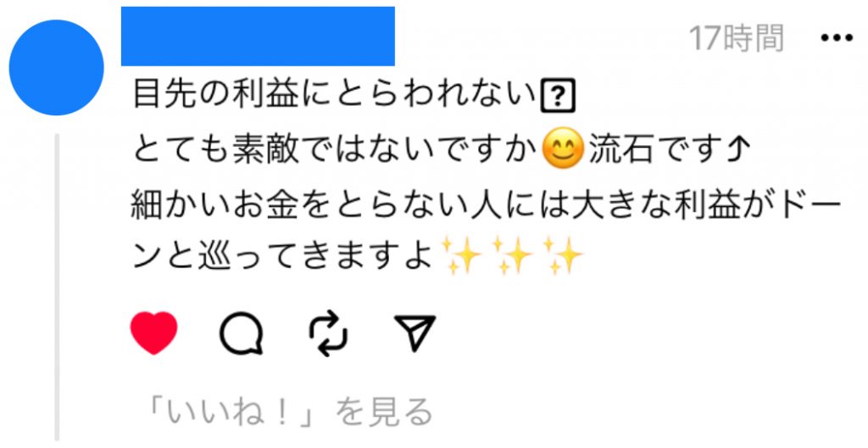Click the text とても素敵ではないですか
This screenshot has width=868, height=448.
(336, 148)
